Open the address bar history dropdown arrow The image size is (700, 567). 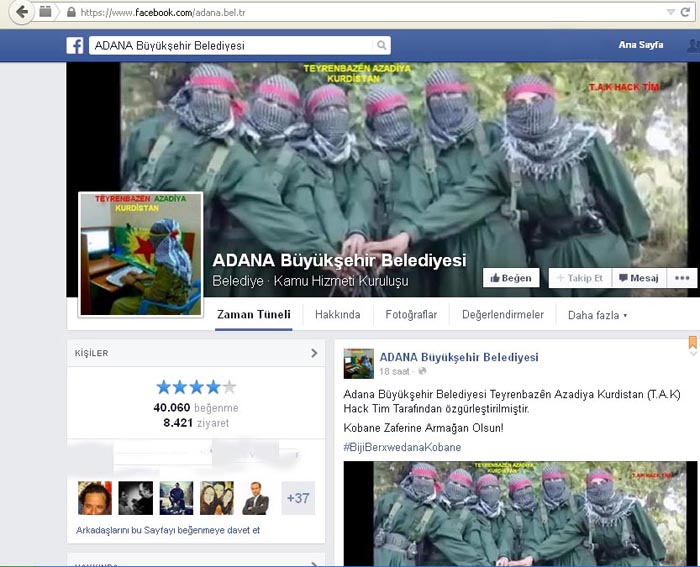(x=671, y=12)
